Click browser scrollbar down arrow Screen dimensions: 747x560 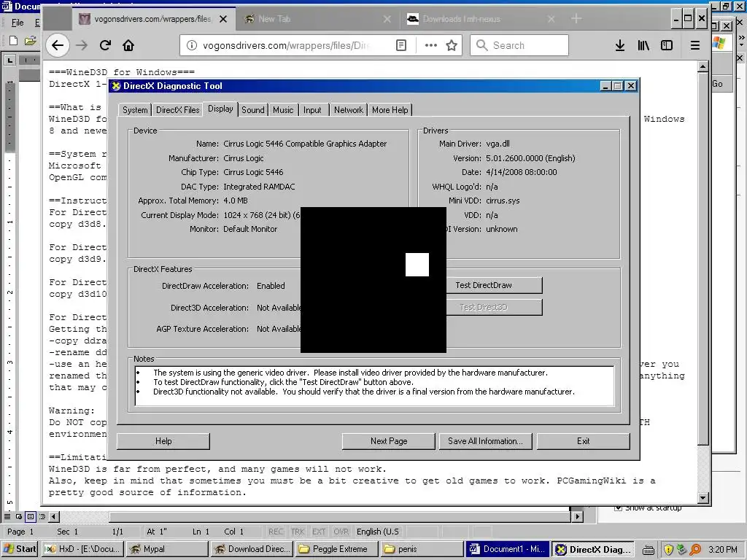pyautogui.click(x=703, y=497)
